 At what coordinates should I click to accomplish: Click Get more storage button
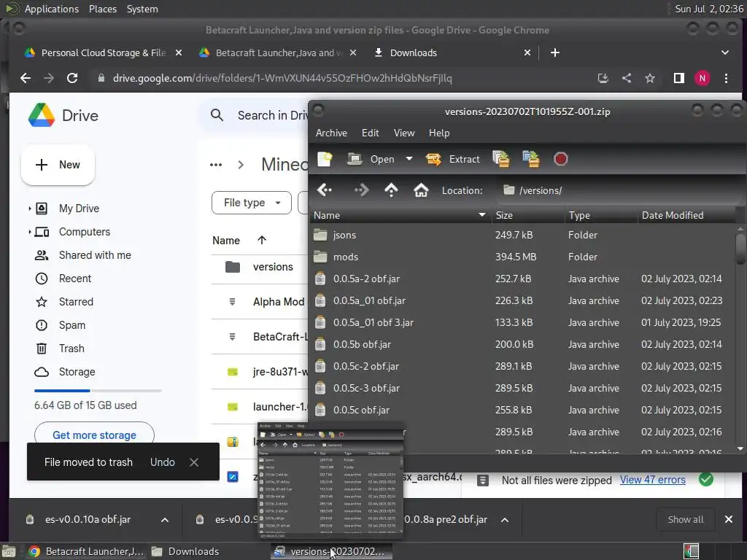pyautogui.click(x=94, y=435)
